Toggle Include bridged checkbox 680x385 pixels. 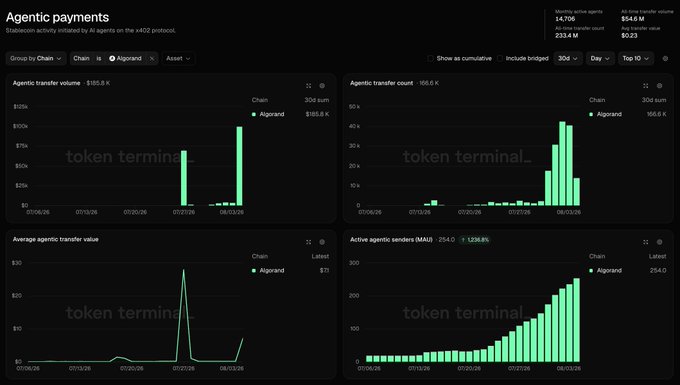click(x=500, y=59)
